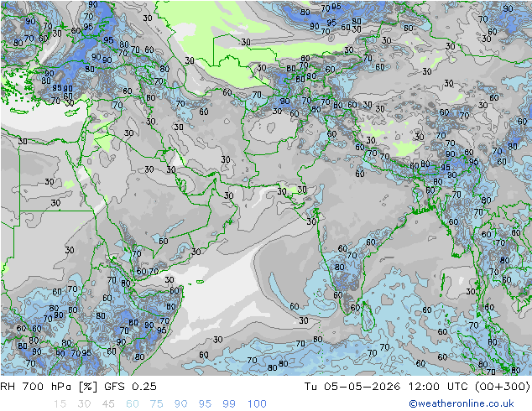
Task: Select the legend value 100
Action: [257, 404]
